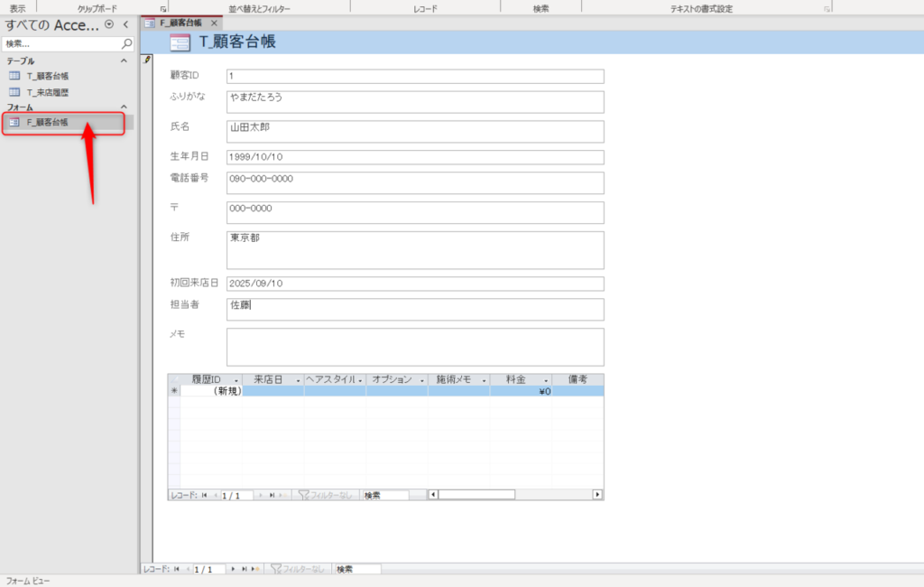The height and width of the screenshot is (587, 924).
Task: Open the 料金 column filter dropdown
Action: tap(546, 380)
